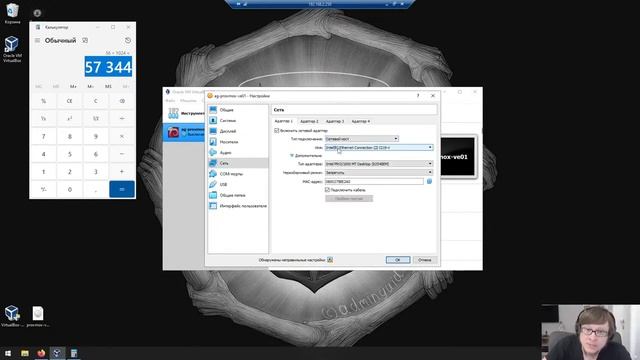Open Тип адаптера dropdown
The width and height of the screenshot is (640, 360).
tap(379, 164)
